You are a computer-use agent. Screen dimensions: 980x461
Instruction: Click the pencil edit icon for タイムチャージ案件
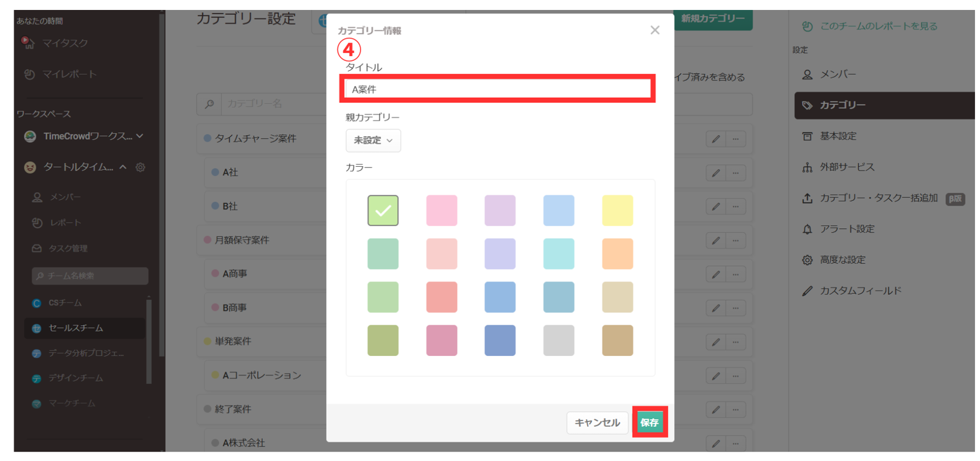[x=715, y=139]
